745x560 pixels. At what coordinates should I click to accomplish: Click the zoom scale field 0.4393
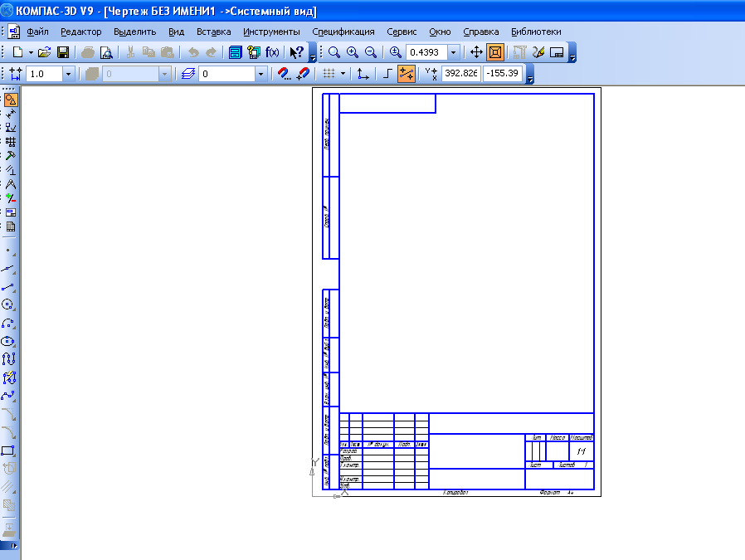pos(426,52)
